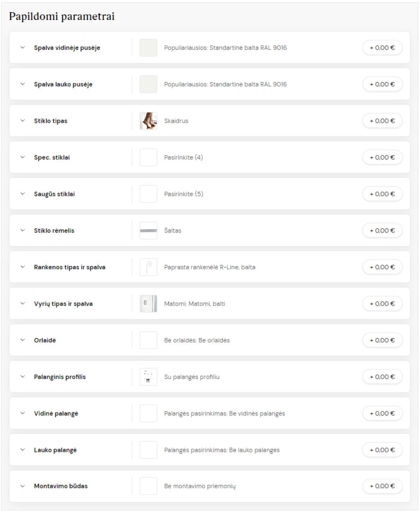Select the inner side white color swatch

click(x=148, y=48)
